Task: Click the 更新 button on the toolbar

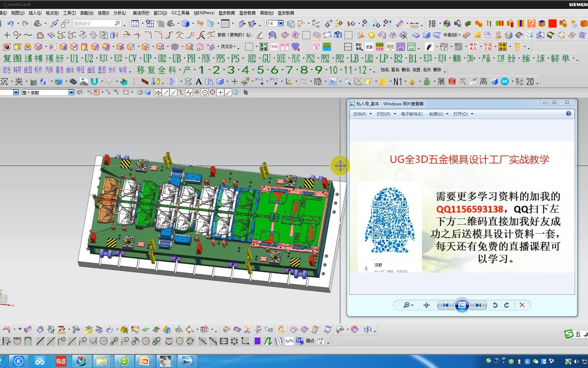Action: 369,47
